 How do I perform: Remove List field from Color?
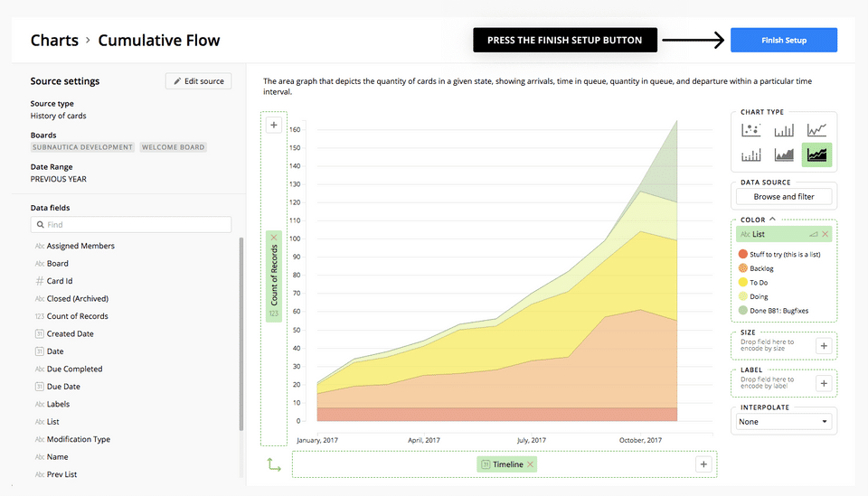pyautogui.click(x=825, y=235)
